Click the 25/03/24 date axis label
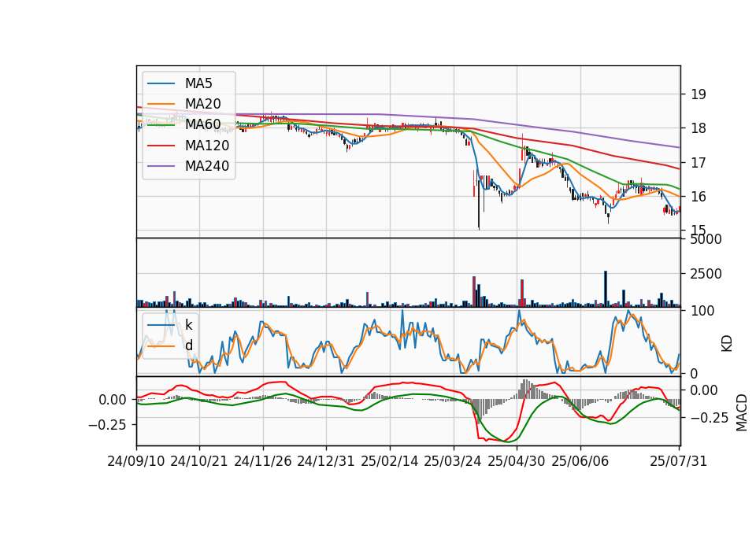756x543 pixels. pos(453,461)
